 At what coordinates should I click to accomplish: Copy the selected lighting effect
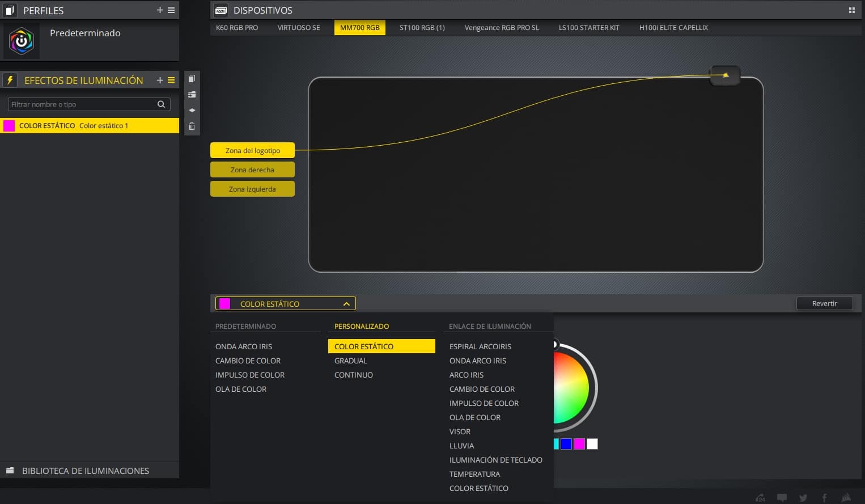192,79
